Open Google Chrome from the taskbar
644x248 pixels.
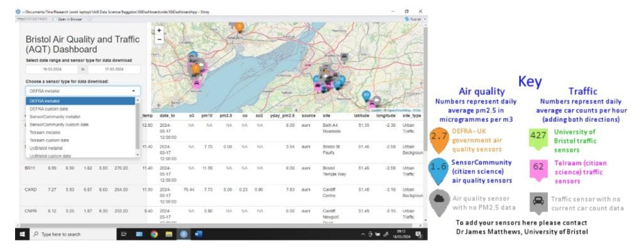(154, 234)
